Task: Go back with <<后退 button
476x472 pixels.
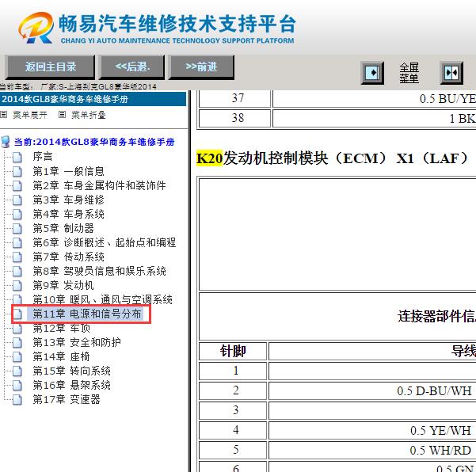Action: [x=132, y=67]
